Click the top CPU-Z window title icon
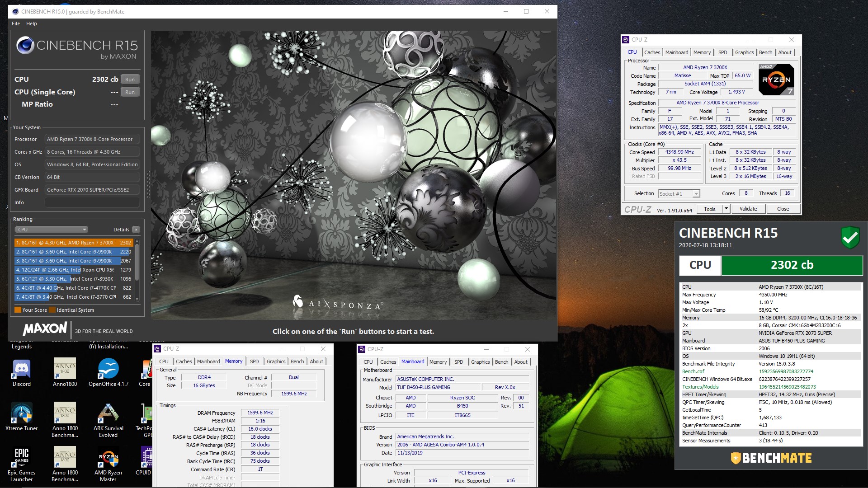This screenshot has width=868, height=488. 626,40
